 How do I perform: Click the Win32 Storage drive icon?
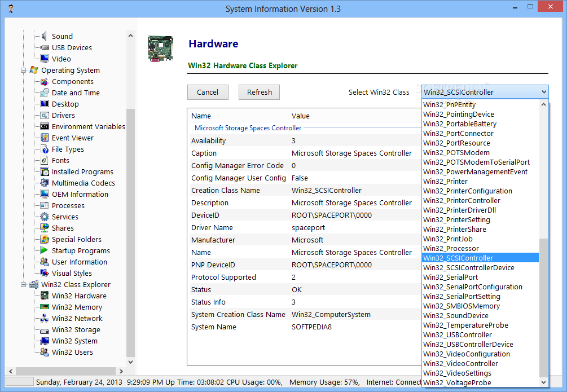click(x=45, y=330)
